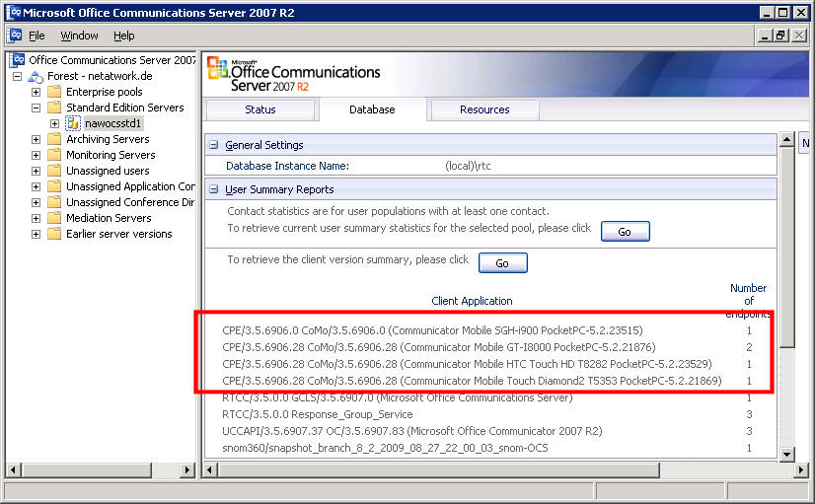Click the nawocsstd1 server icon
Viewport: 815px width, 504px height.
pos(73,123)
